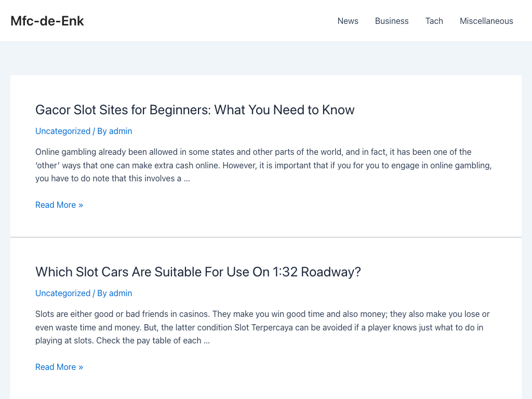Click admin author under the Slot Cars post
Viewport: 532px width, 399px height.
pos(121,293)
